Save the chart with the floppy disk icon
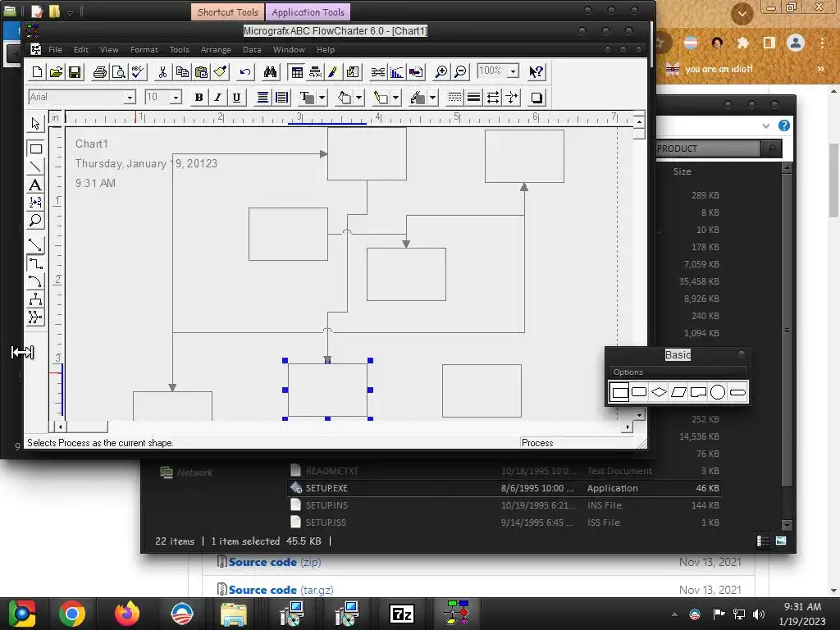Screen dimensions: 840x630 (75, 72)
